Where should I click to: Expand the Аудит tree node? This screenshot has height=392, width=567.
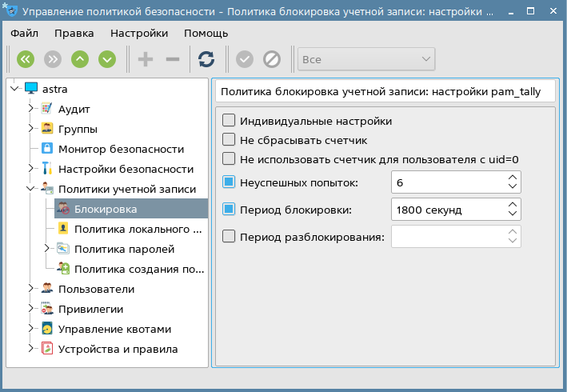pos(30,108)
